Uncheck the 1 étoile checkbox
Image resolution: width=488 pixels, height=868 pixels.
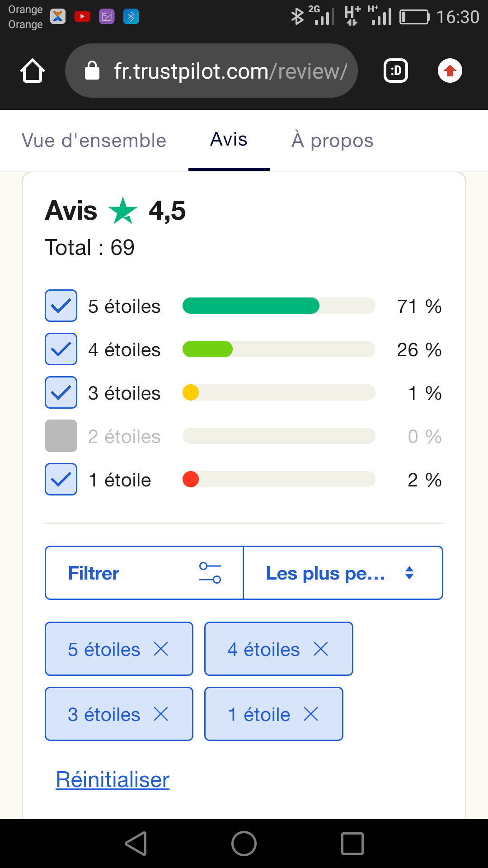(x=61, y=480)
